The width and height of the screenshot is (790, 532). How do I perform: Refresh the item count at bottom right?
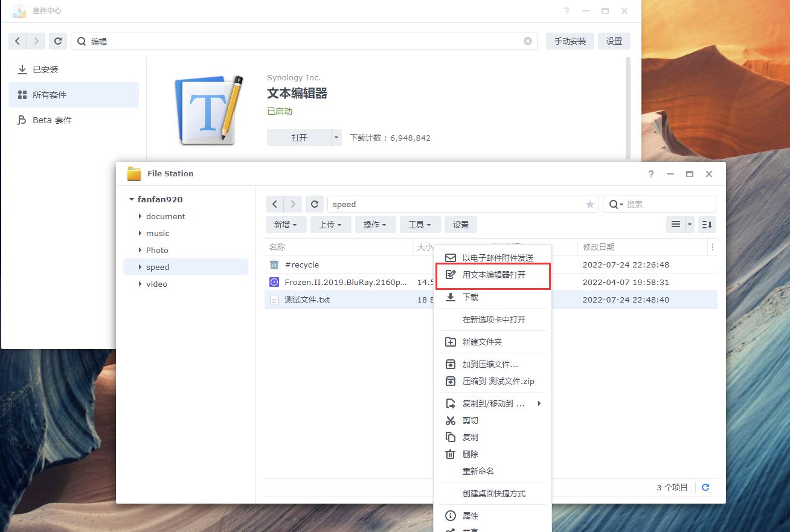click(x=705, y=487)
